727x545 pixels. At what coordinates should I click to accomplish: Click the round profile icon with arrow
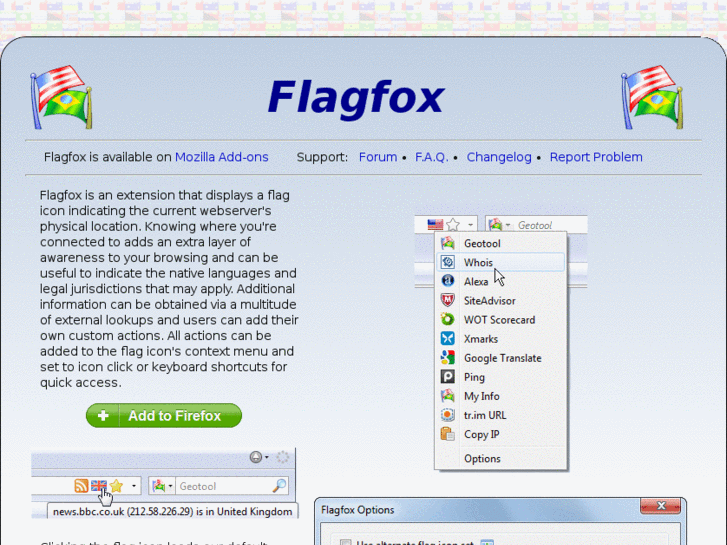coord(256,457)
